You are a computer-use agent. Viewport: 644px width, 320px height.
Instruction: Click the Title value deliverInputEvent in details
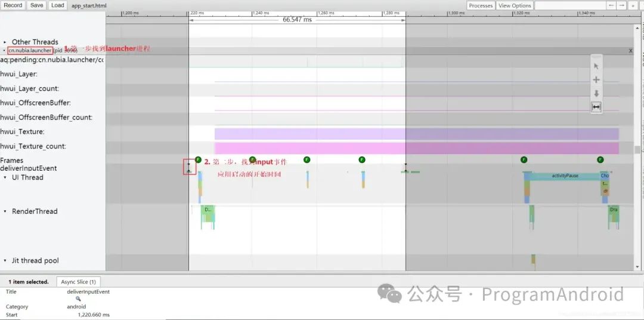tap(88, 291)
